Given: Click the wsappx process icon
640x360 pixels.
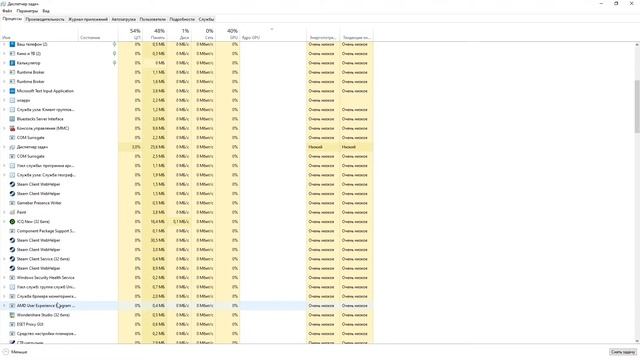Looking at the screenshot, I should [12, 100].
